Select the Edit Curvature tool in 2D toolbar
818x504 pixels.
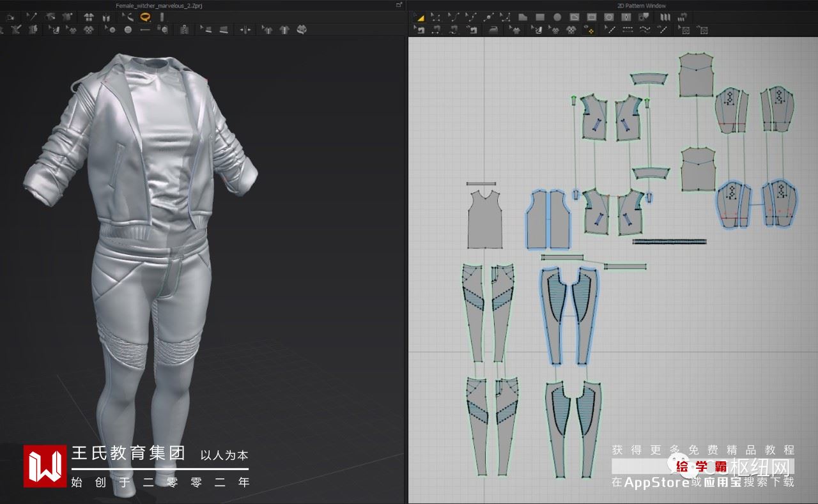(x=454, y=17)
